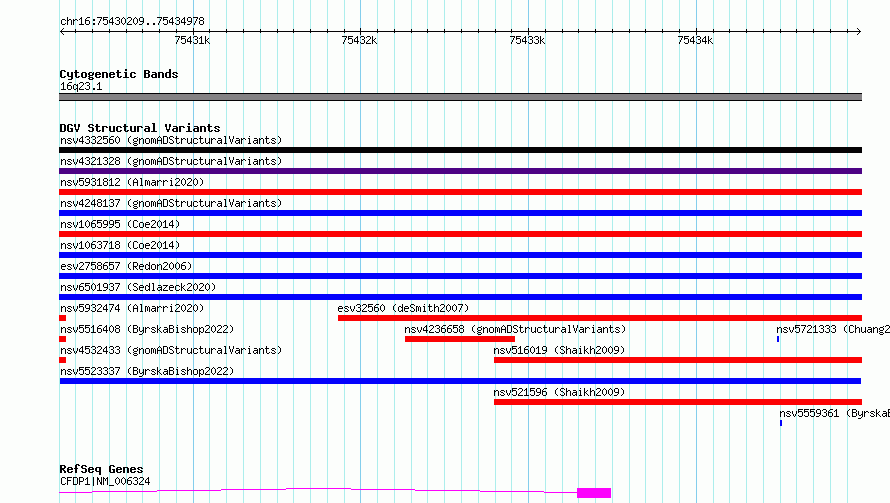
Task: Select the gray 16q23.1 cytogenetic band bar
Action: click(460, 97)
